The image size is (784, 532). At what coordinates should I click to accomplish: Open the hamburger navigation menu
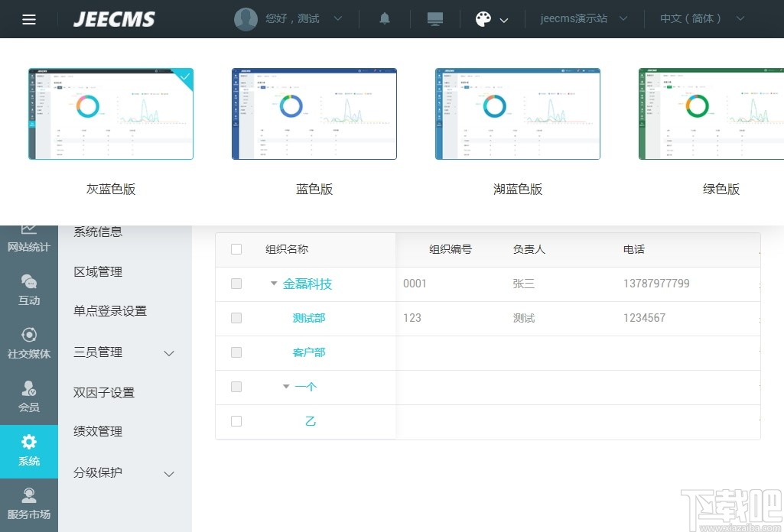click(29, 18)
